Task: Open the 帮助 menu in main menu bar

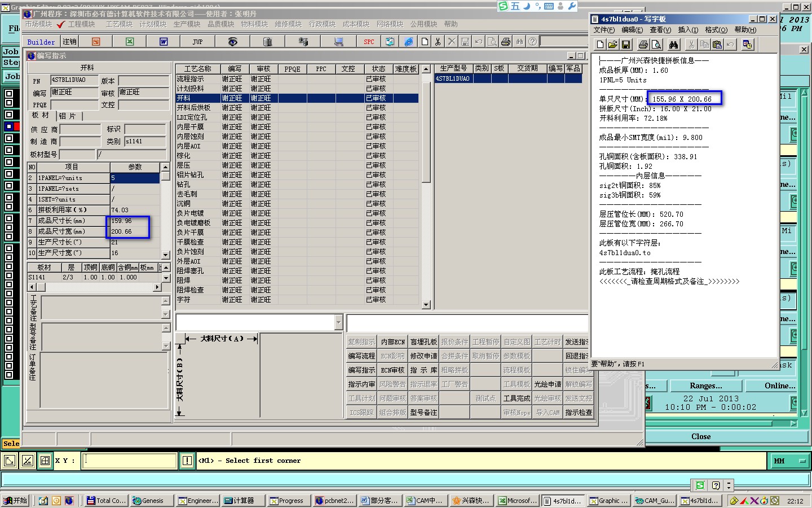Action: [451, 24]
